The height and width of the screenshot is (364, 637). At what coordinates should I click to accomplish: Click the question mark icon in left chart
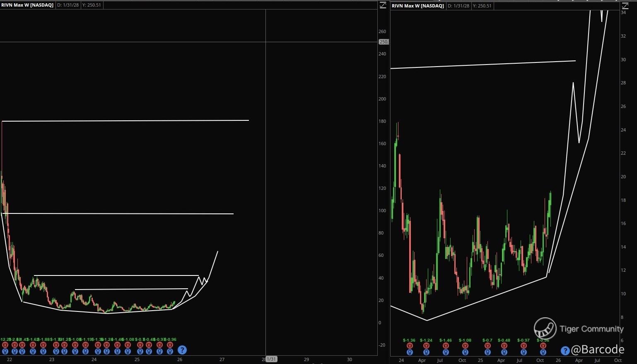[182, 350]
